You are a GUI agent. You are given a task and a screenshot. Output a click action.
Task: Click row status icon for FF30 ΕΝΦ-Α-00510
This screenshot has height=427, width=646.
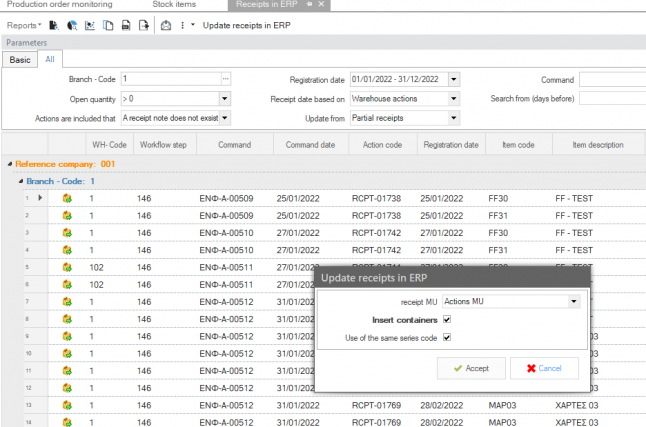click(x=67, y=233)
